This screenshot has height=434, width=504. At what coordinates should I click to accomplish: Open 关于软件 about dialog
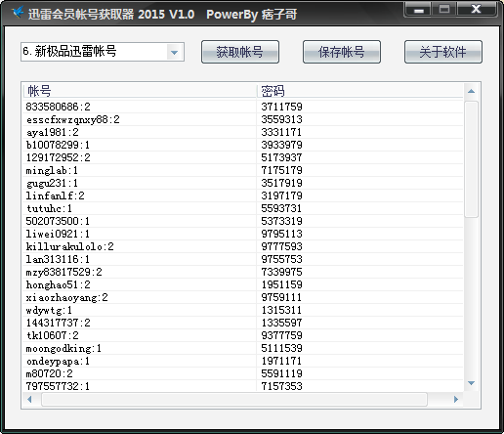click(443, 52)
